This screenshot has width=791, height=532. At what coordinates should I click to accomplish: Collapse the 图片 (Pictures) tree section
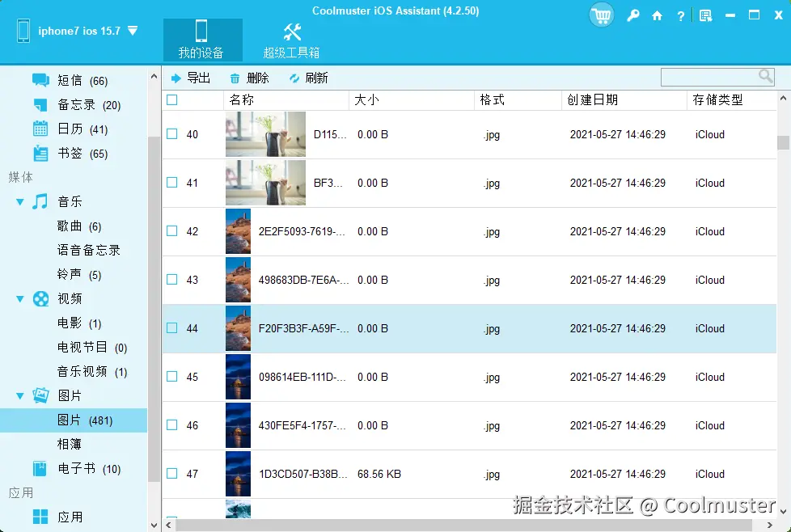click(19, 395)
